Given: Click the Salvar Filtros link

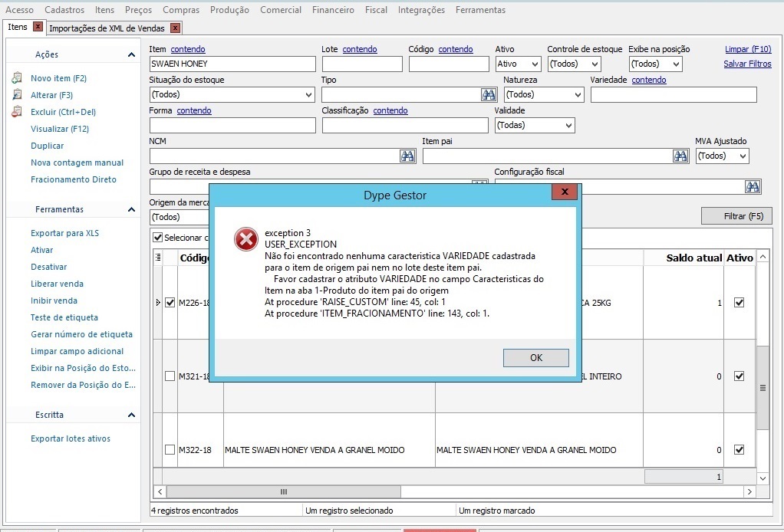Looking at the screenshot, I should coord(747,64).
